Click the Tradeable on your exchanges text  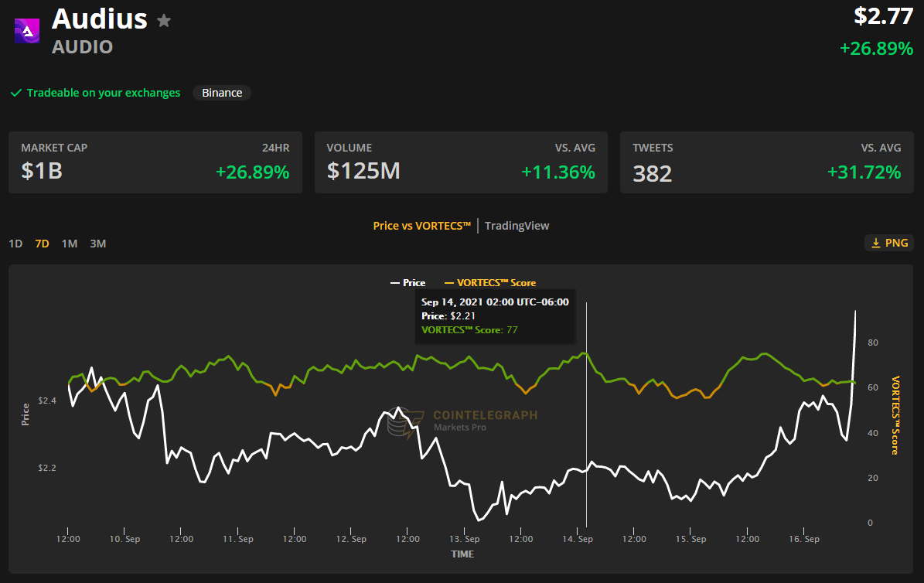pos(104,93)
